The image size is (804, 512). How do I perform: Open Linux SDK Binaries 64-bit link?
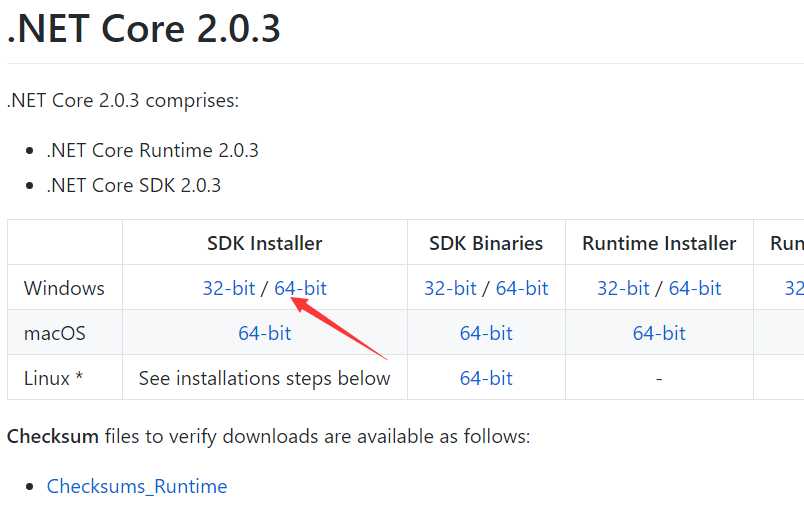pyautogui.click(x=486, y=378)
